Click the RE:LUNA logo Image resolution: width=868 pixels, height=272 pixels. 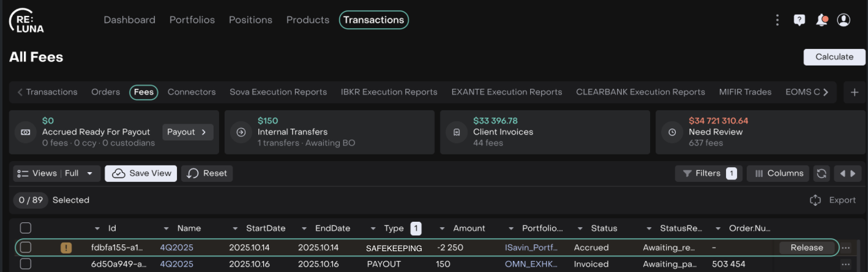(x=26, y=20)
